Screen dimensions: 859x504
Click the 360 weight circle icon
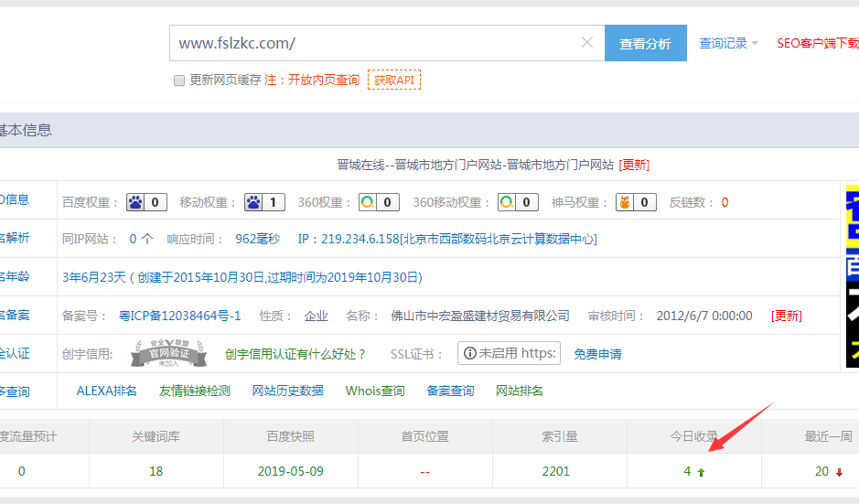(367, 202)
